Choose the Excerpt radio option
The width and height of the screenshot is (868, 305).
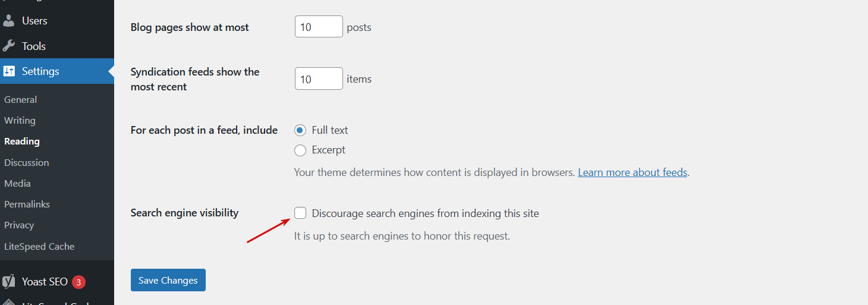(300, 150)
